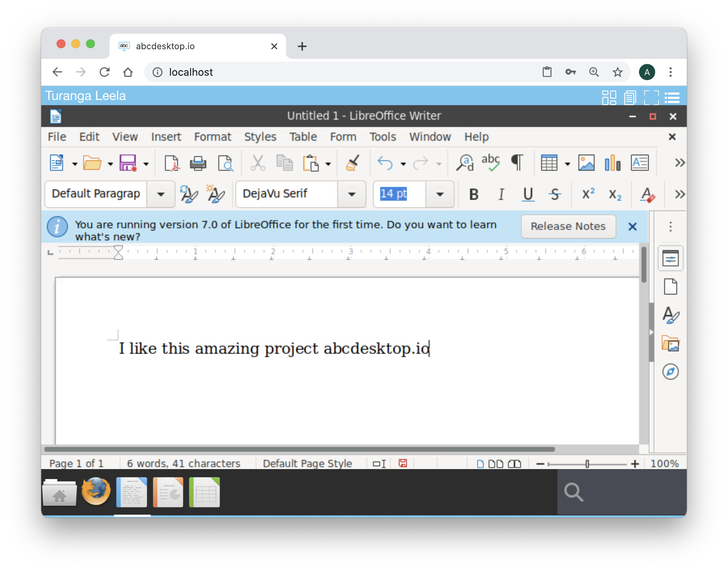
Task: Open the New document dropdown arrow
Action: (75, 164)
